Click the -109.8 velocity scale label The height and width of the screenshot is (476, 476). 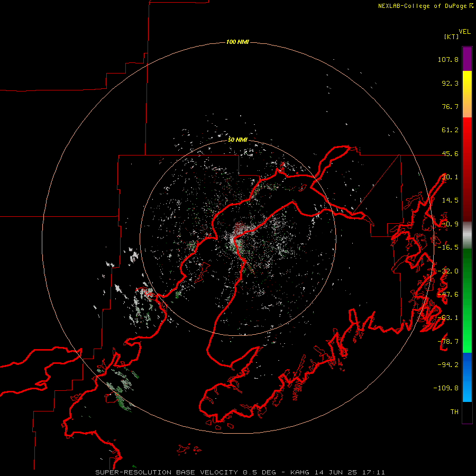[x=446, y=388]
